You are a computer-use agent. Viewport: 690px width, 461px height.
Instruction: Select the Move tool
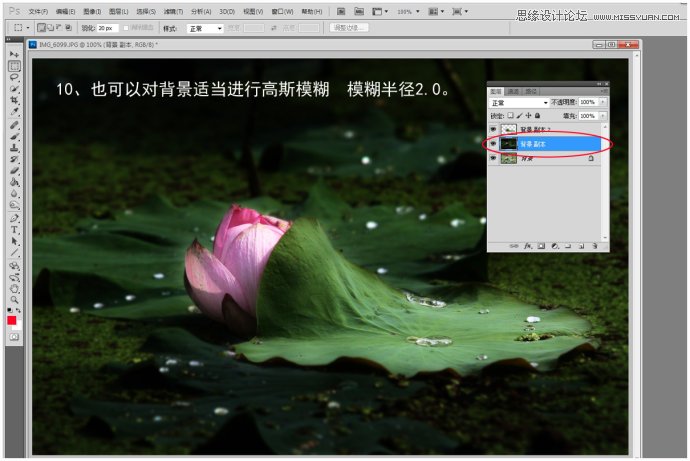coord(14,55)
